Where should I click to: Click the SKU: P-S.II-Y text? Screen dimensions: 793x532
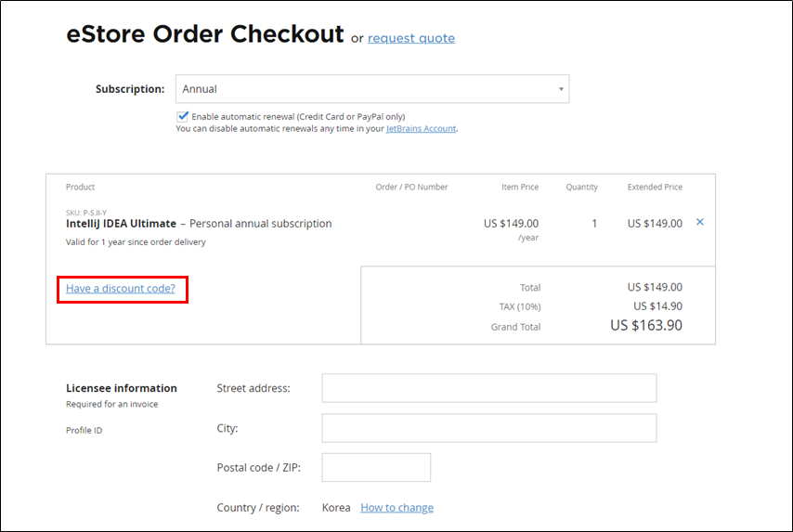coord(86,213)
